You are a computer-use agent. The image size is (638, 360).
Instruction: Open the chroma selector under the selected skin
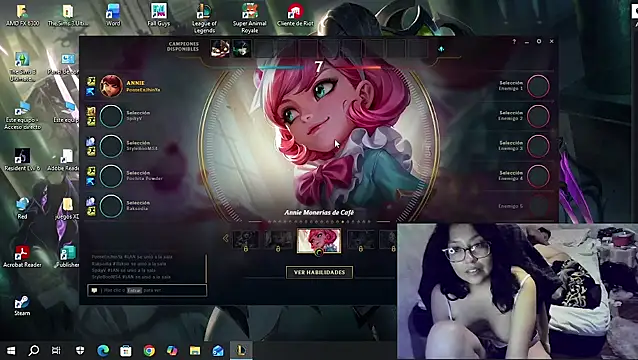click(x=319, y=253)
